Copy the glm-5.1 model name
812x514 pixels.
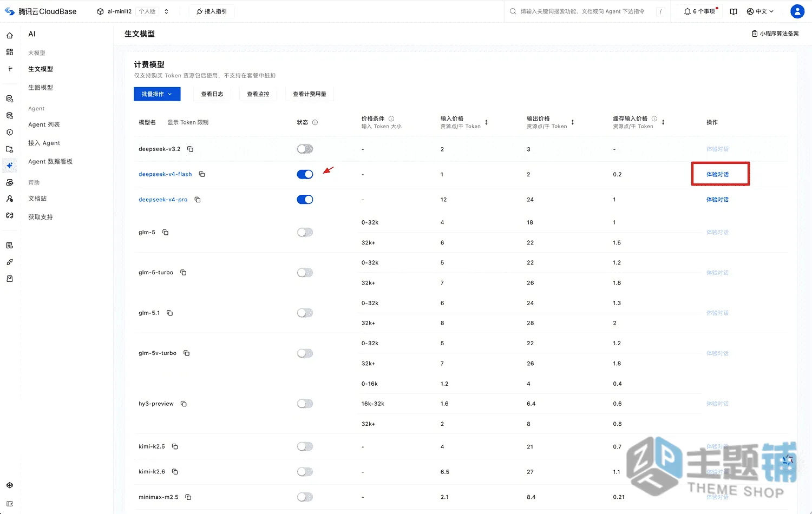(170, 313)
